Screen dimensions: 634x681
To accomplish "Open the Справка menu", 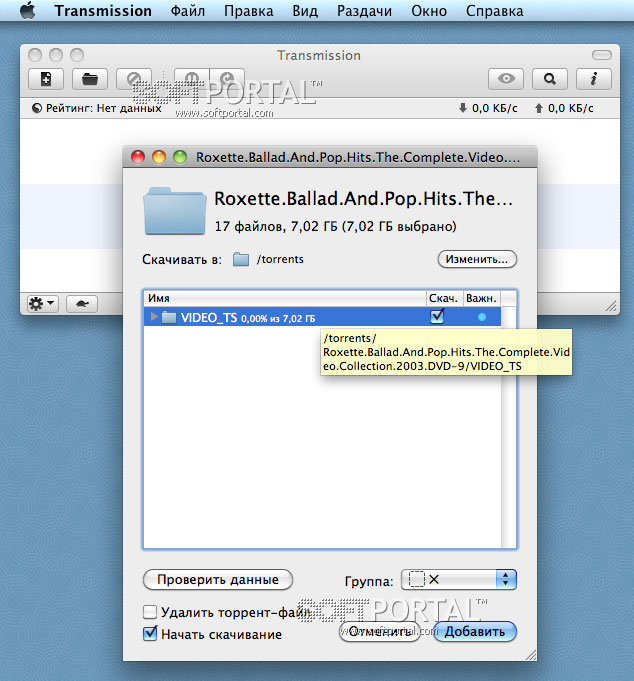I will click(x=495, y=11).
